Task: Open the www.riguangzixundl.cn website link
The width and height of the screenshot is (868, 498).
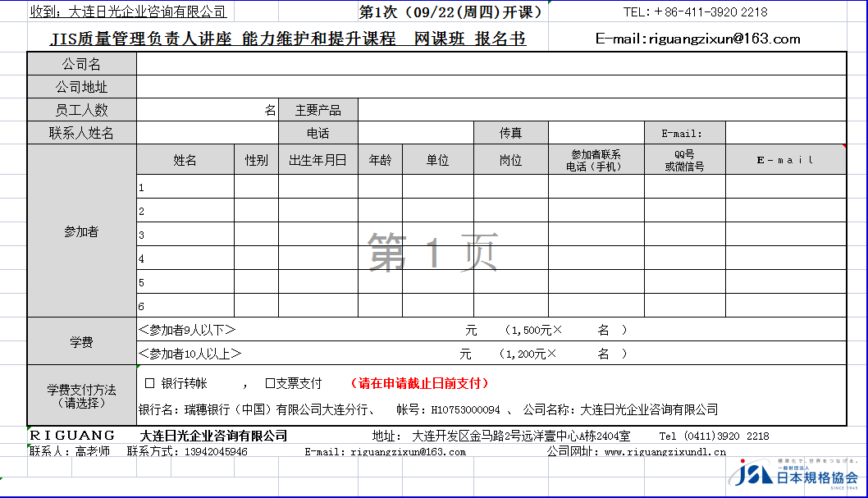Action: (x=665, y=451)
